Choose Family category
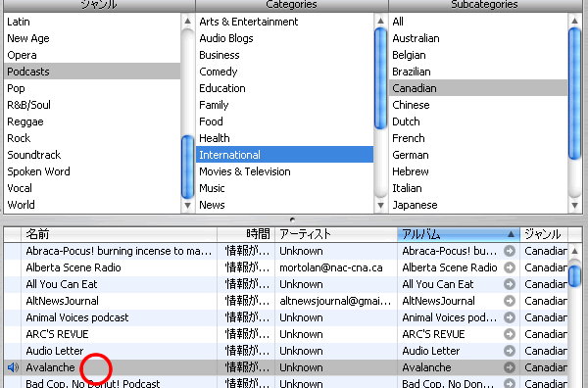The width and height of the screenshot is (588, 388). pyautogui.click(x=285, y=105)
